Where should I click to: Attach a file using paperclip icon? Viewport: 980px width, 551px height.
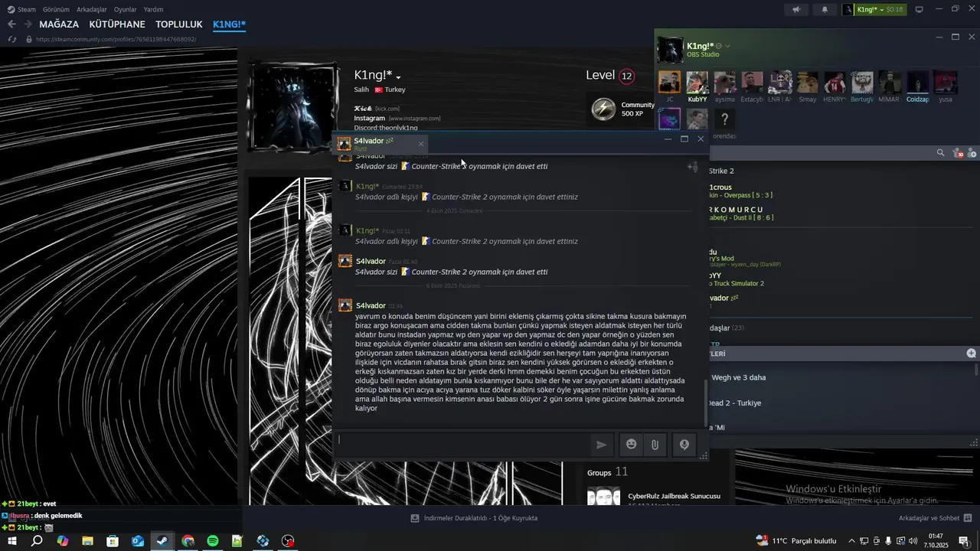coord(655,445)
